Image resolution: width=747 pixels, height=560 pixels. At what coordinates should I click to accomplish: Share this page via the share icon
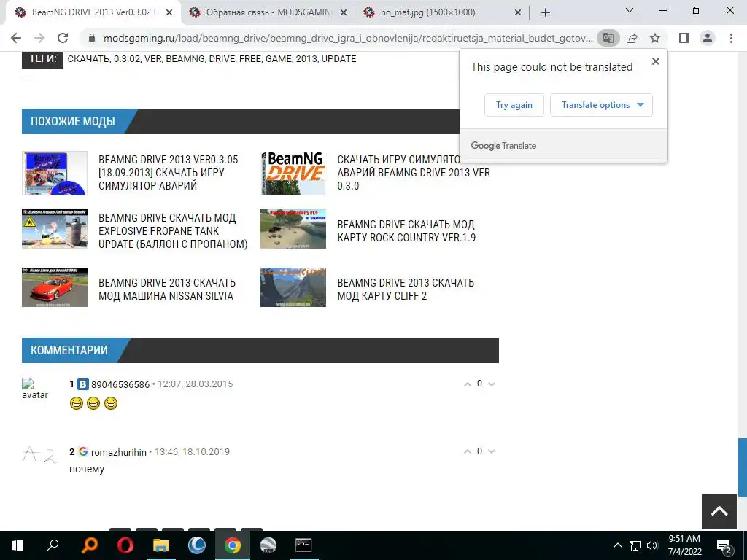632,38
